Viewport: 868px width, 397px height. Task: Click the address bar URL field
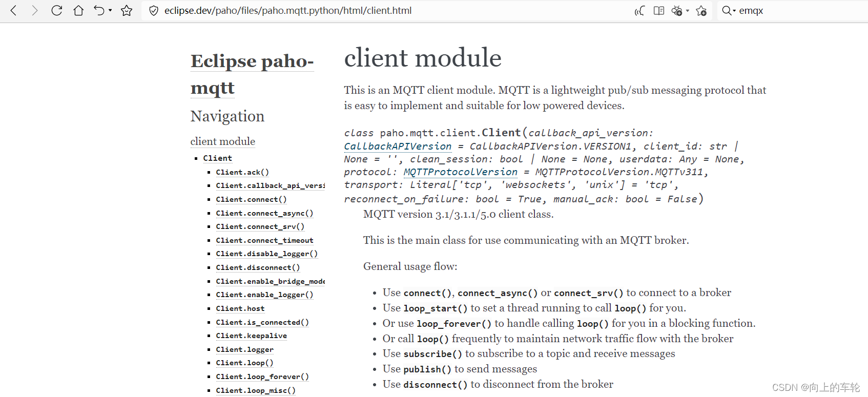[287, 10]
